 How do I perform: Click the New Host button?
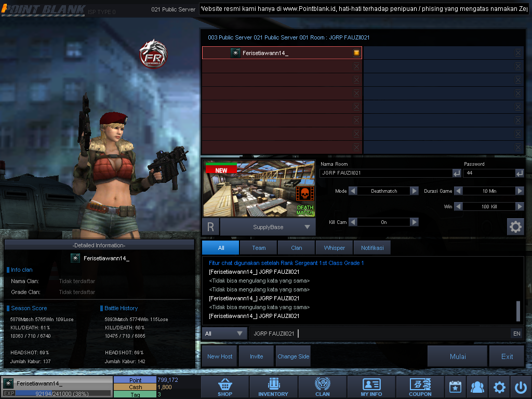[220, 356]
